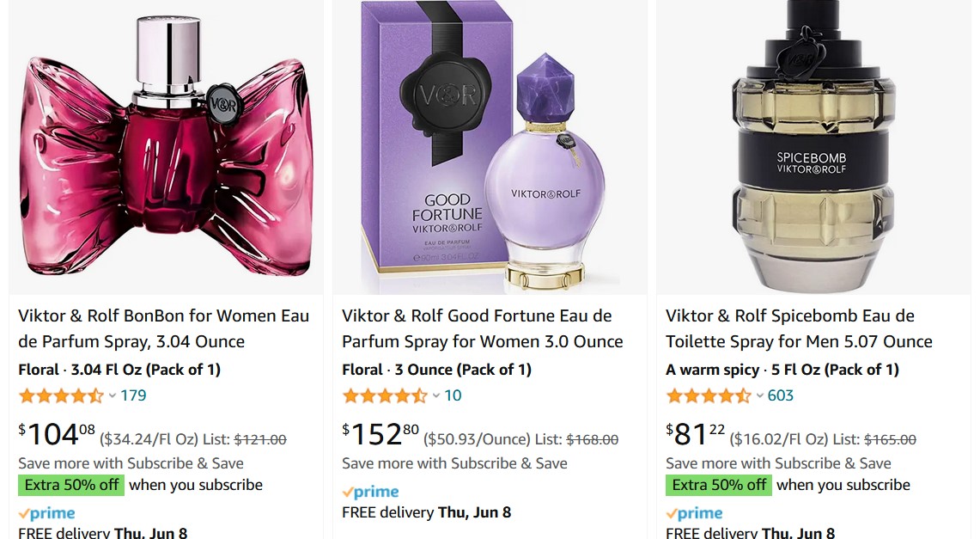Screen dimensions: 980x539
Task: Click the Good Fortune star rating icons
Action: (x=385, y=396)
